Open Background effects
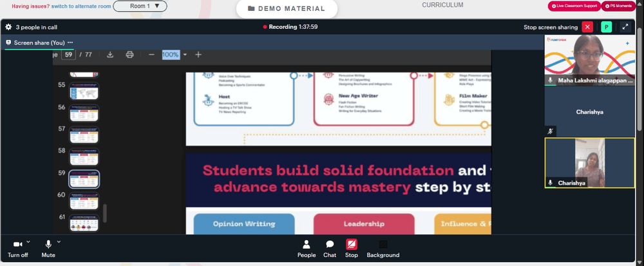This screenshot has height=266, width=644. (383, 249)
